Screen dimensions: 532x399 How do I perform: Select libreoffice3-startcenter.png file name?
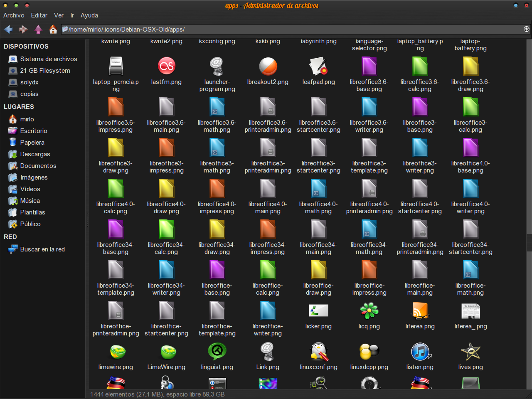(x=318, y=167)
